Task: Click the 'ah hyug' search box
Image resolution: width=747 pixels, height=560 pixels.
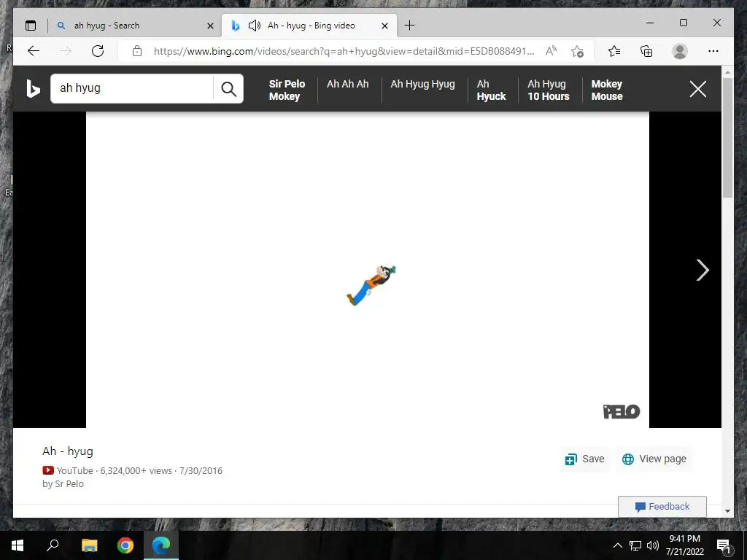Action: (x=132, y=88)
